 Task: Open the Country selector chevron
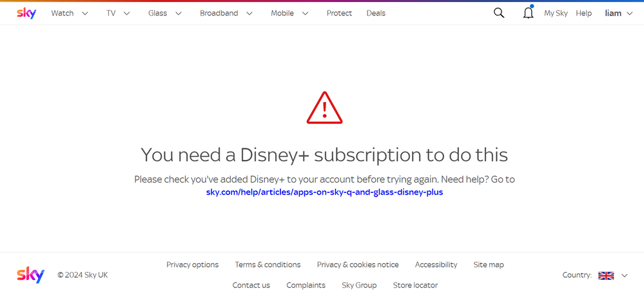(625, 275)
